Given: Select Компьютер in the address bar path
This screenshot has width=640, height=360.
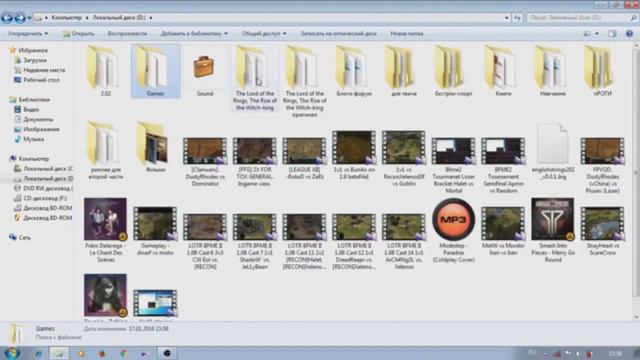Looking at the screenshot, I should click(x=67, y=18).
